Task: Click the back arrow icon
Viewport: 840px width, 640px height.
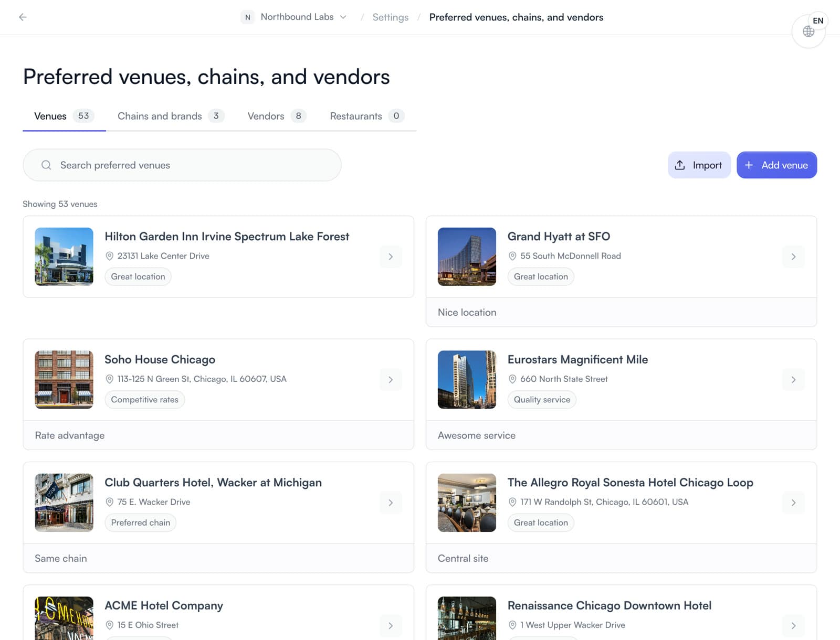Action: (23, 17)
